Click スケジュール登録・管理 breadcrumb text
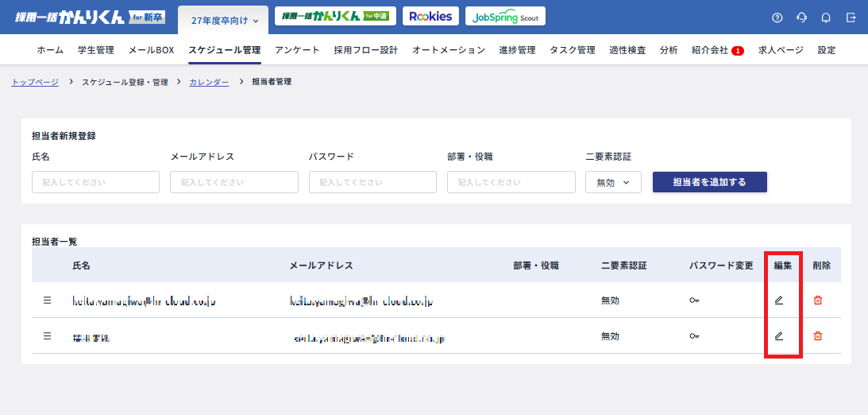The height and width of the screenshot is (415, 868). (x=125, y=82)
